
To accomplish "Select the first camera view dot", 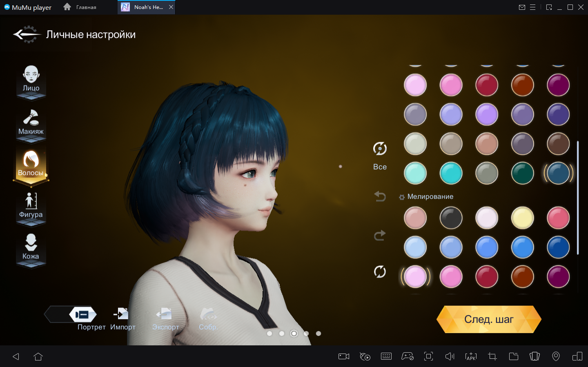I will coord(269,334).
